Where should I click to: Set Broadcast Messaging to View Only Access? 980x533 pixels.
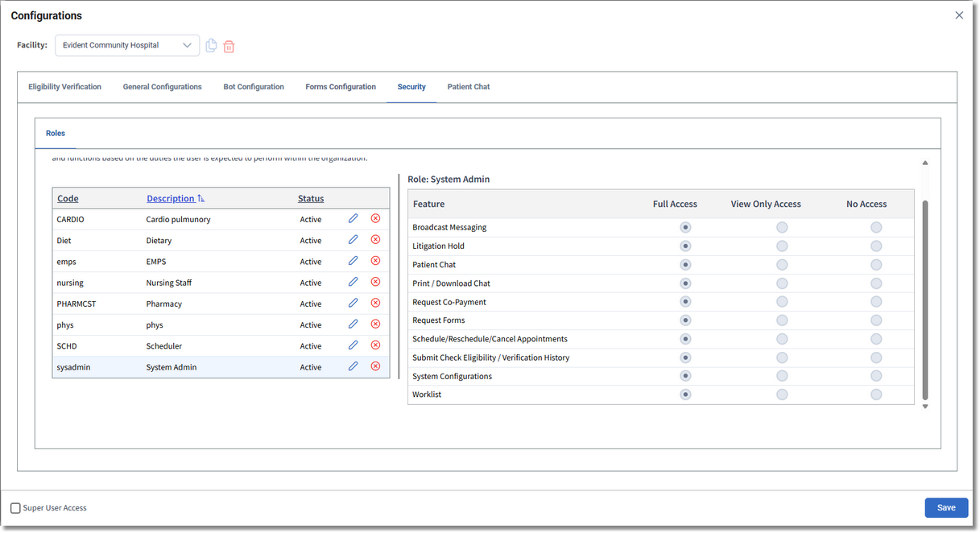[782, 228]
